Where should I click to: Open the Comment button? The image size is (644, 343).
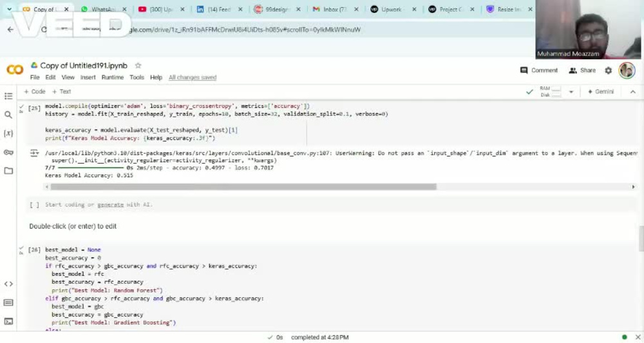click(539, 70)
